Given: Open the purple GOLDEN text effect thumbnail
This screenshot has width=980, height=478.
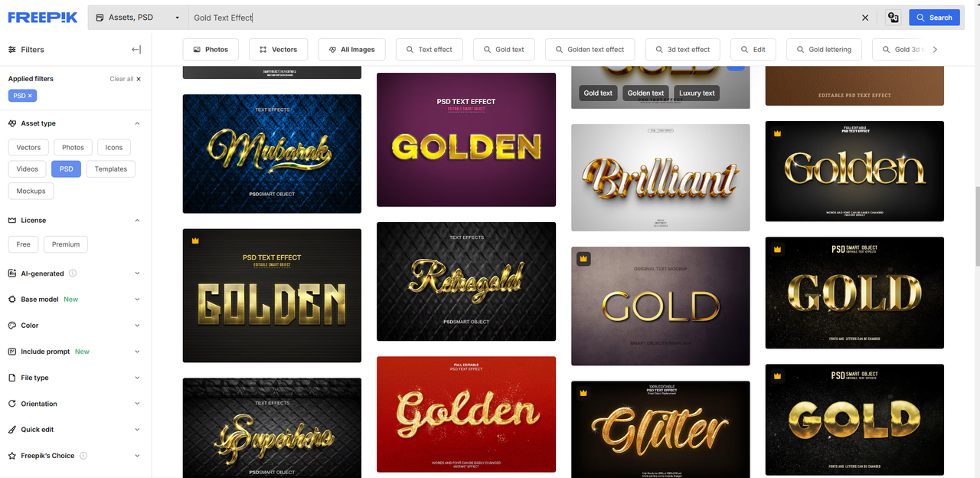Looking at the screenshot, I should [466, 139].
